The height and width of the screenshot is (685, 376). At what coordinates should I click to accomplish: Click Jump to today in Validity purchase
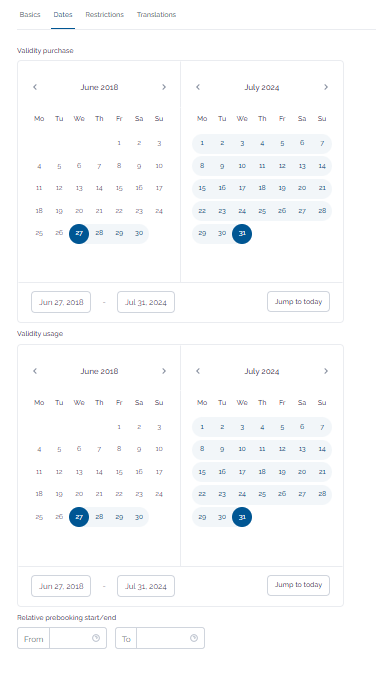click(x=298, y=302)
